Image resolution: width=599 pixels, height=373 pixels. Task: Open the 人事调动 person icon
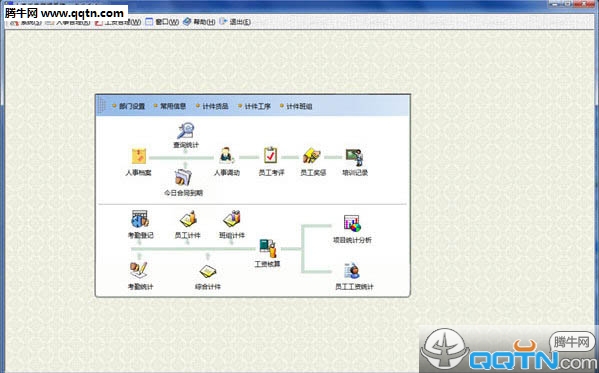226,156
